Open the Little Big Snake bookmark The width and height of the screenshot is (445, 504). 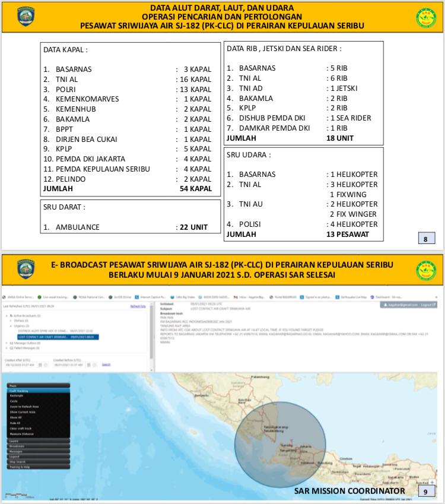183,297
